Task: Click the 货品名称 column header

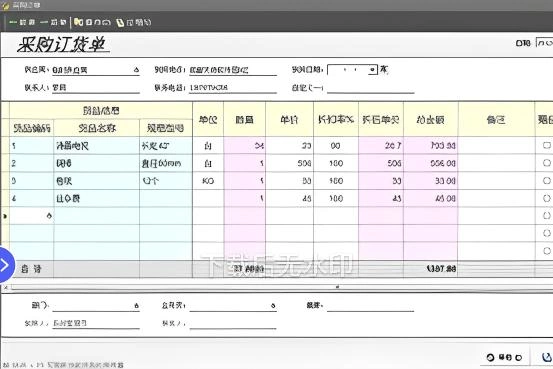Action: (x=97, y=128)
